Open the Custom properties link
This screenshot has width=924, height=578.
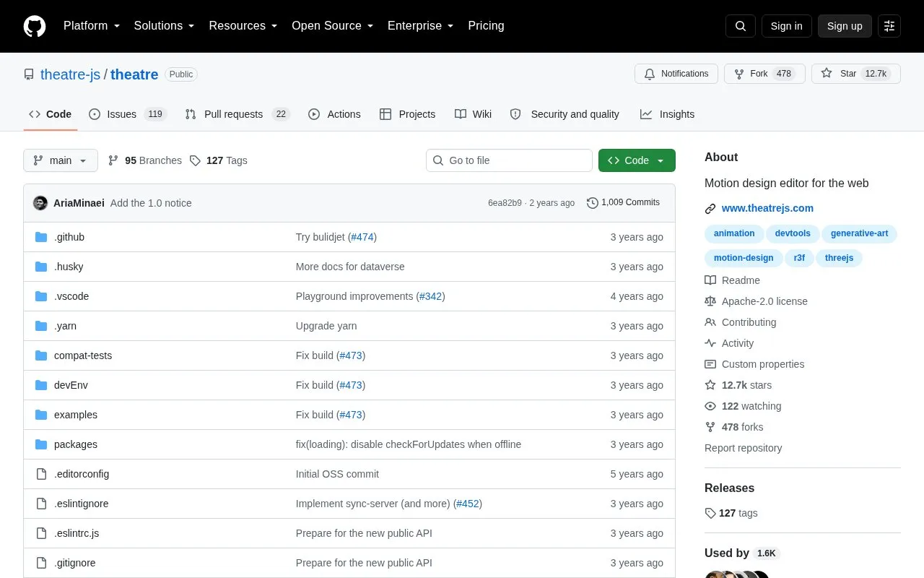pyautogui.click(x=754, y=364)
